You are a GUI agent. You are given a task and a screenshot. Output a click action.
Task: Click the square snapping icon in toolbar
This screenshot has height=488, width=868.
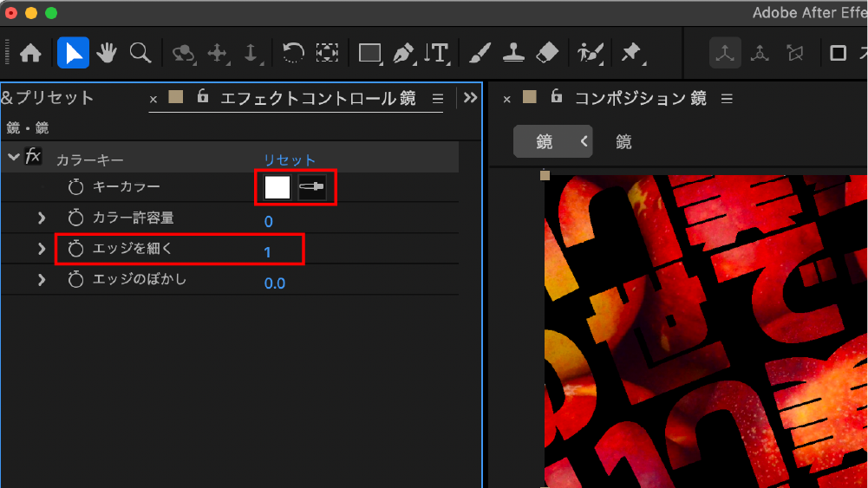click(x=839, y=53)
